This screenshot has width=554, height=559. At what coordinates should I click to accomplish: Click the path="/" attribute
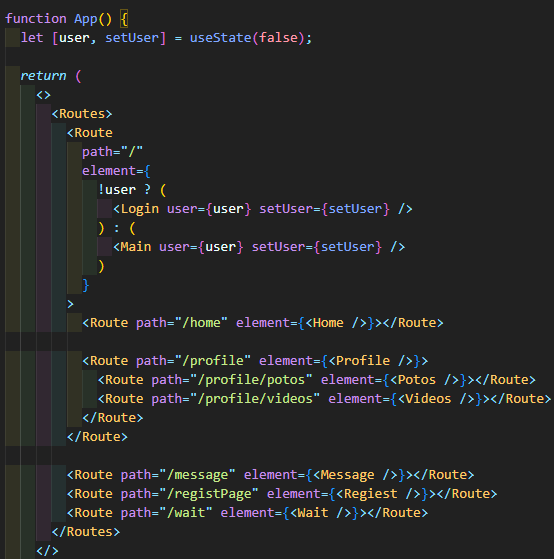(112, 152)
